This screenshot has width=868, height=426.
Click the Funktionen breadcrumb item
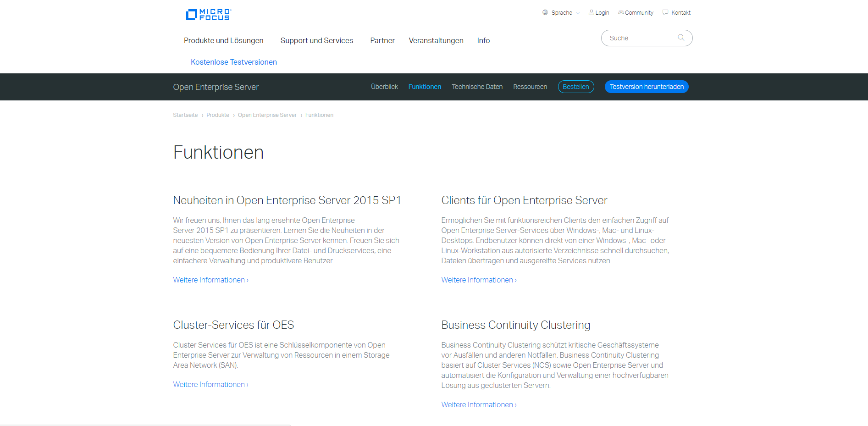tap(319, 115)
